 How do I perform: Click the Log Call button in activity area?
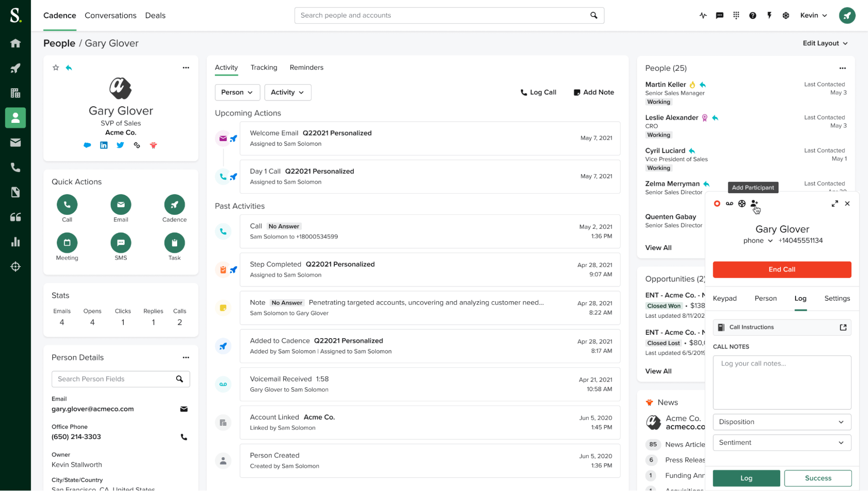click(x=538, y=92)
